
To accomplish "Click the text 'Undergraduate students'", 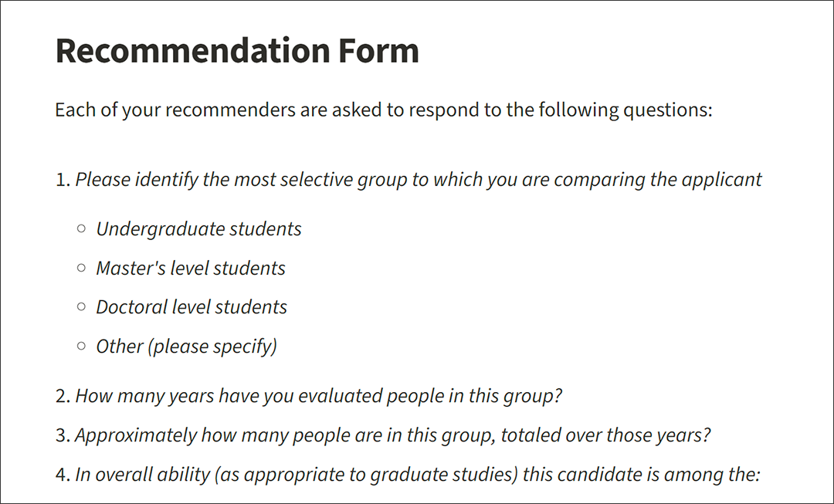I will click(199, 229).
